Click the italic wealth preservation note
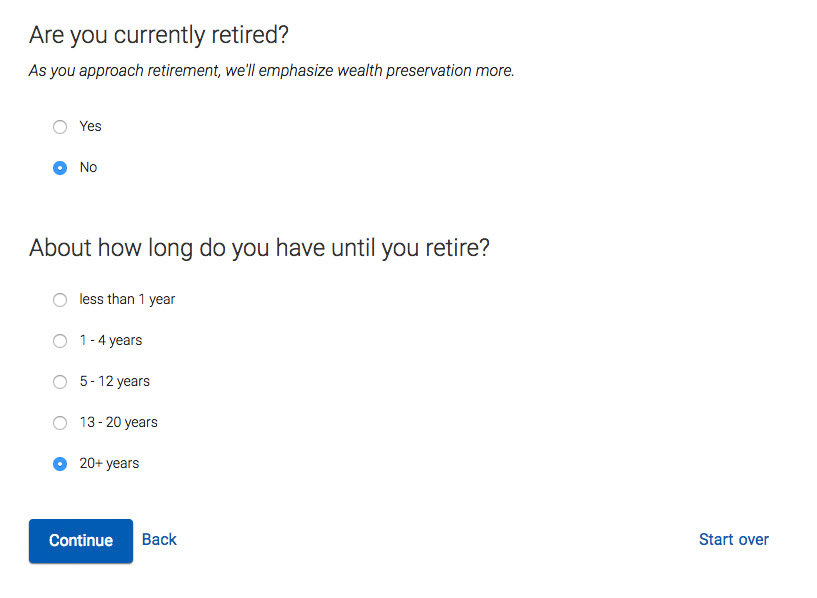 [271, 72]
